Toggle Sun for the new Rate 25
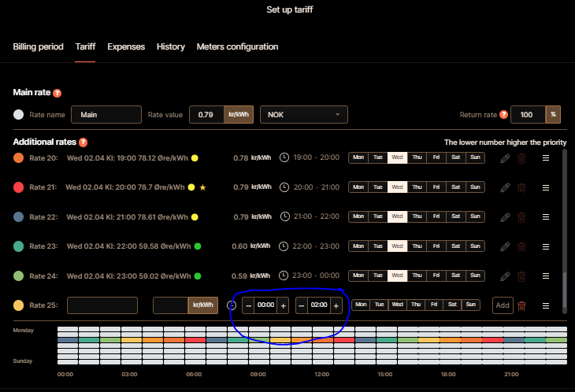The height and width of the screenshot is (392, 575). point(471,305)
